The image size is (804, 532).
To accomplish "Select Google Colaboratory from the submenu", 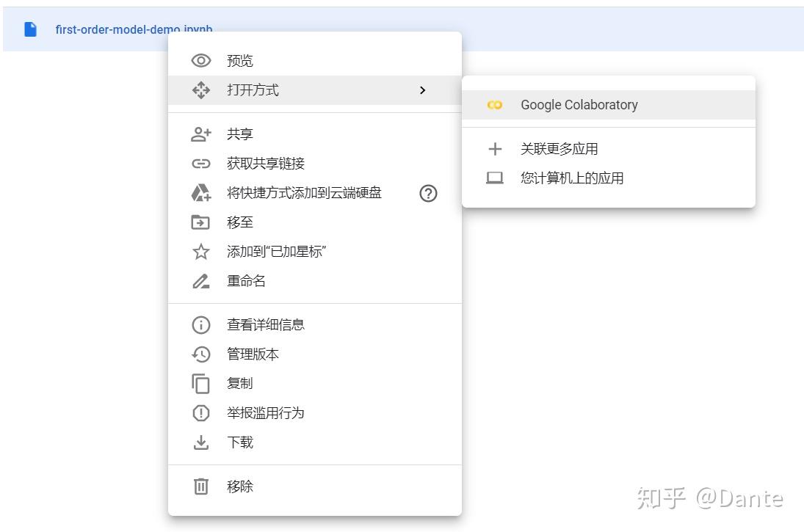I will 579,105.
